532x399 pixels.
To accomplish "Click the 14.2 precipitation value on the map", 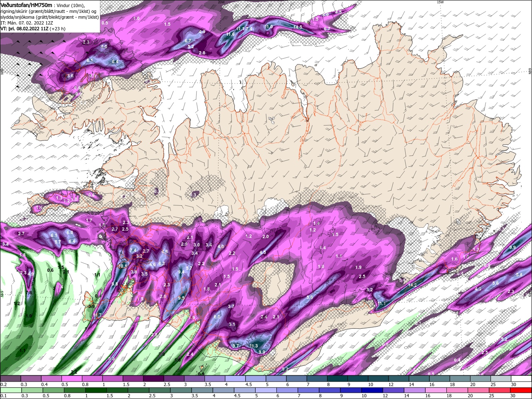I will click(x=412, y=285).
